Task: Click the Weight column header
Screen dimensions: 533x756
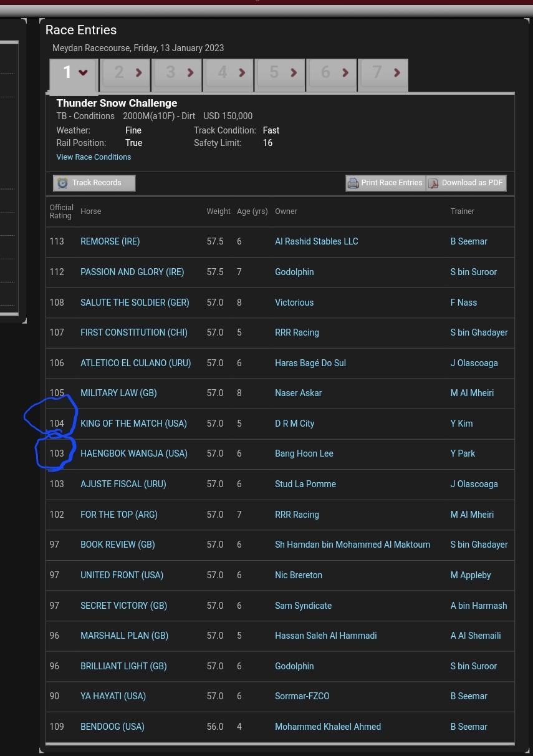Action: tap(219, 211)
